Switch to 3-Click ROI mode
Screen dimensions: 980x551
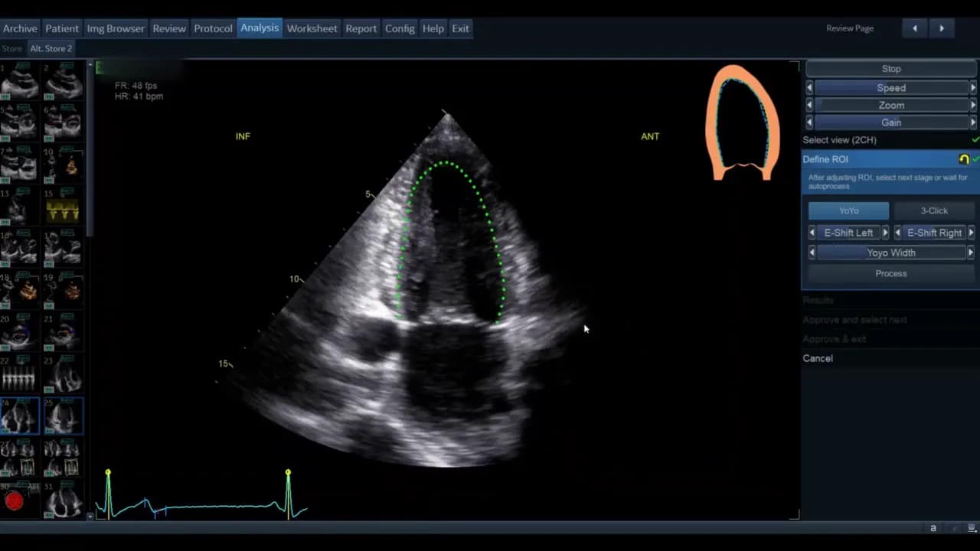[934, 210]
